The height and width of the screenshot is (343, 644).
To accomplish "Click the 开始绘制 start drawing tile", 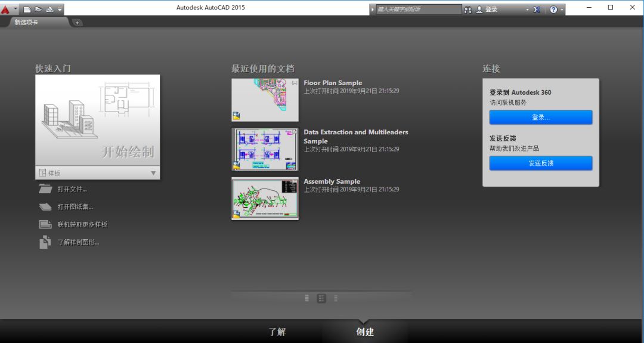I will tap(97, 120).
